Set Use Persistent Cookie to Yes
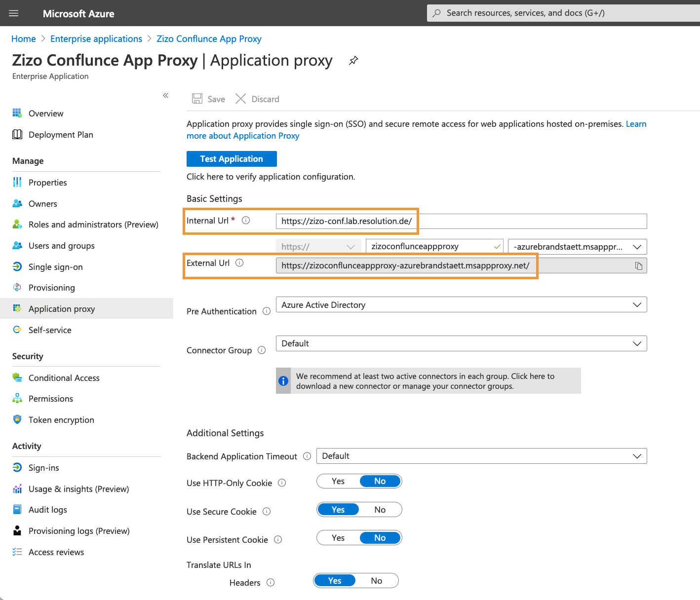700x600 pixels. point(338,538)
